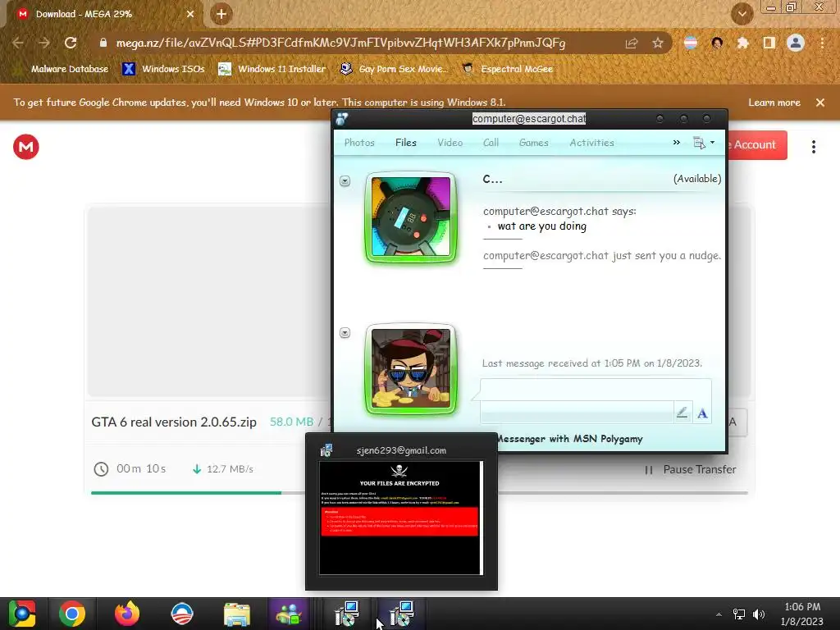840x630 pixels.
Task: Switch to Video tab in Messenger
Action: tap(450, 143)
